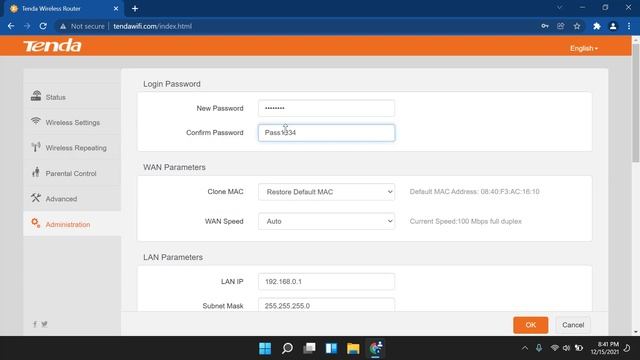Click the Tenda logo

pos(52,46)
